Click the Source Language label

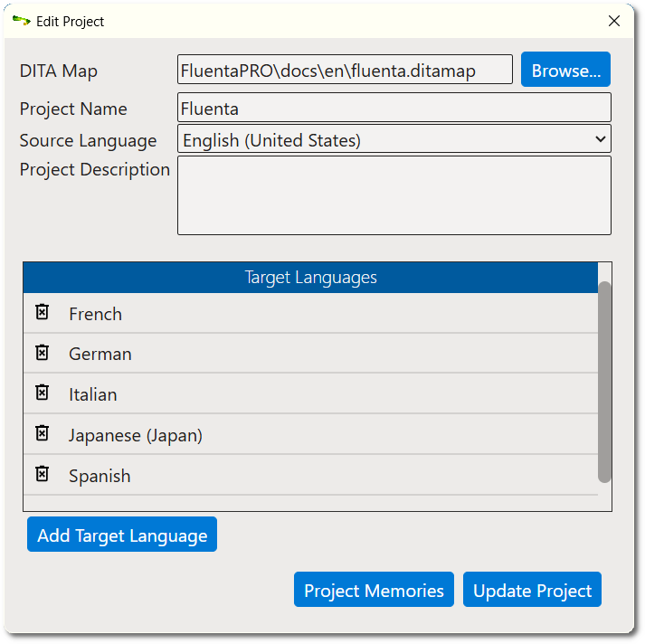(88, 140)
